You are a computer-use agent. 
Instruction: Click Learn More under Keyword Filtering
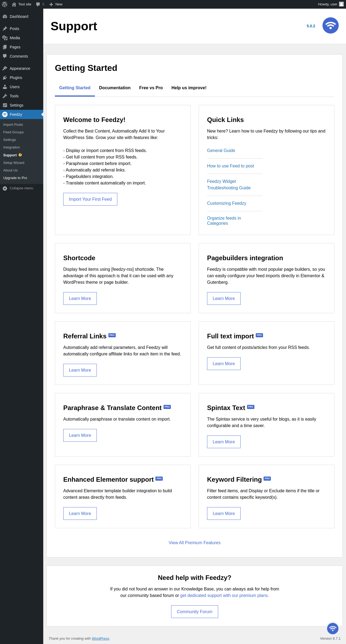224,514
